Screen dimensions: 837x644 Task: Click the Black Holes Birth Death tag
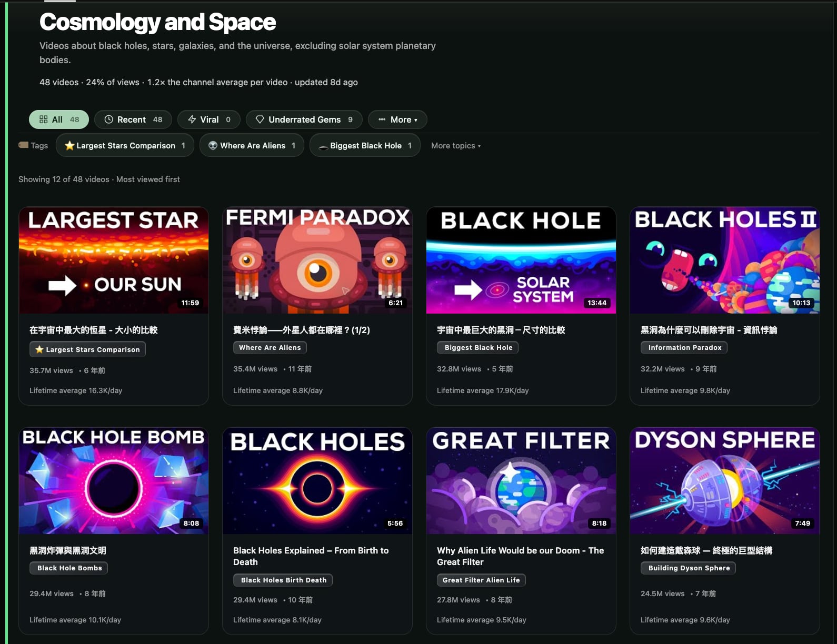pyautogui.click(x=283, y=580)
